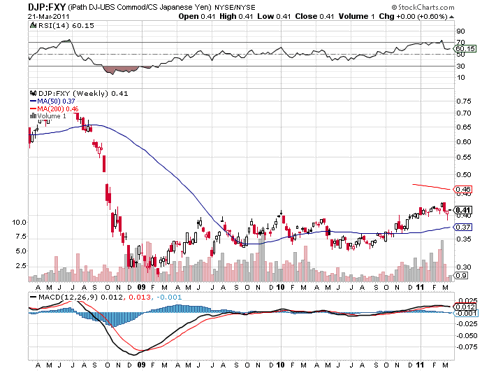Click the 10.0 volume axis label
The height and width of the screenshot is (371, 489).
coord(19,222)
